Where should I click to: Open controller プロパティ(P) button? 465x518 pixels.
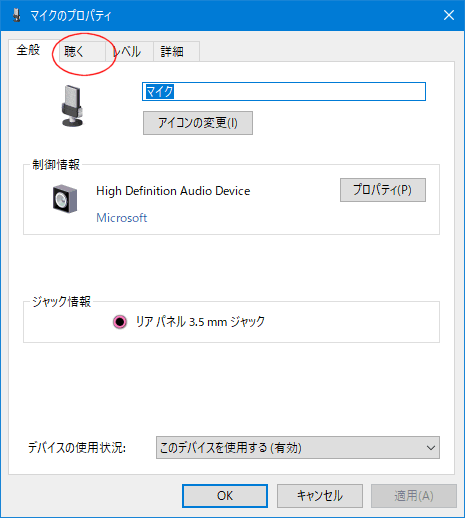383,190
